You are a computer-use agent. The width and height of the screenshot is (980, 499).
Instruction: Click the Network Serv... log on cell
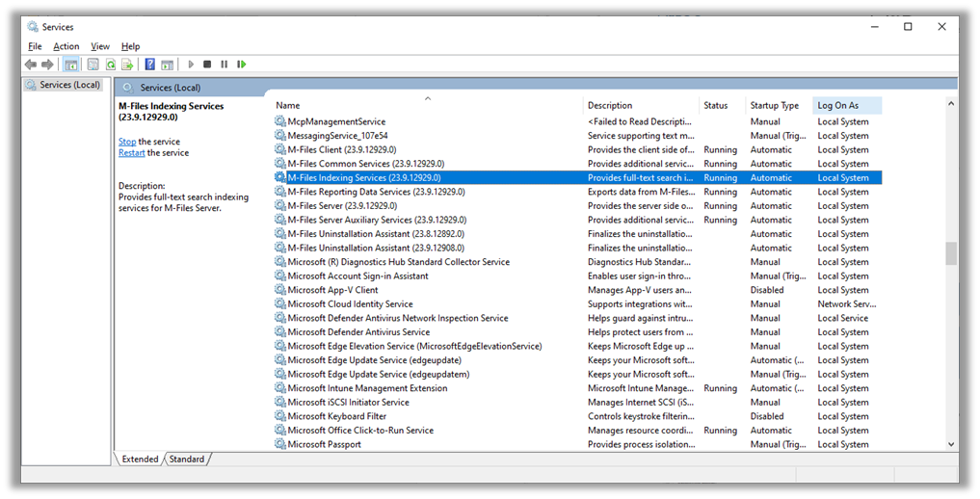[846, 303]
